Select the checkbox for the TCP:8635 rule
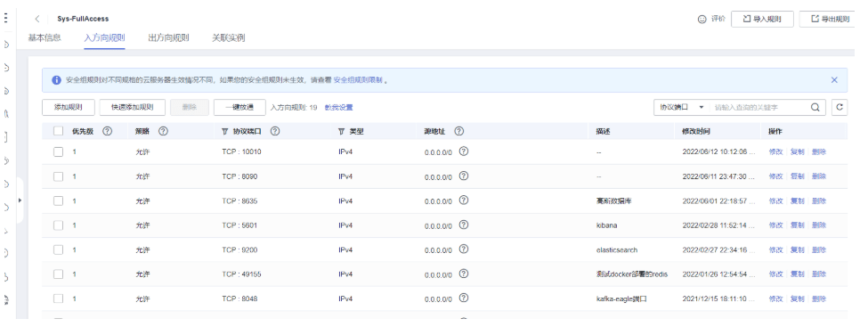 [x=58, y=200]
